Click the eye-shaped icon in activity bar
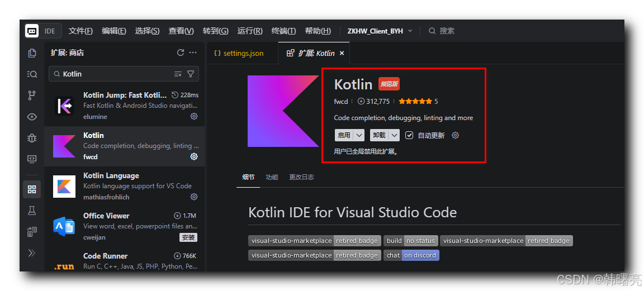This screenshot has width=644, height=291. pos(32,117)
